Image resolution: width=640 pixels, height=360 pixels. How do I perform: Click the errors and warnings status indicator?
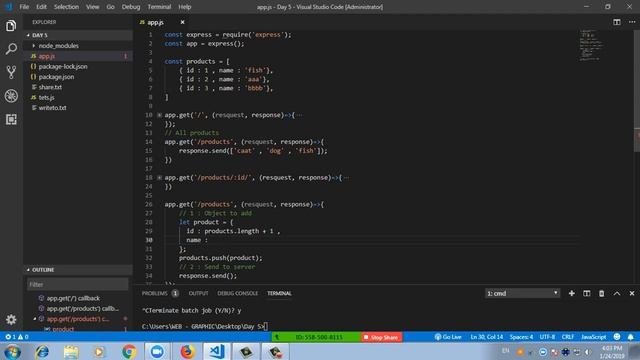tap(16, 337)
